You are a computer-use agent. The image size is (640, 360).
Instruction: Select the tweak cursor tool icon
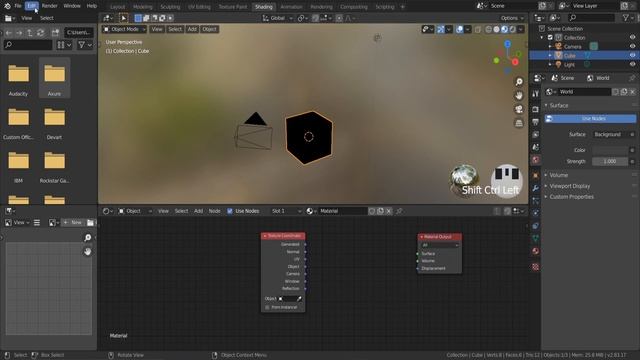pos(123,18)
